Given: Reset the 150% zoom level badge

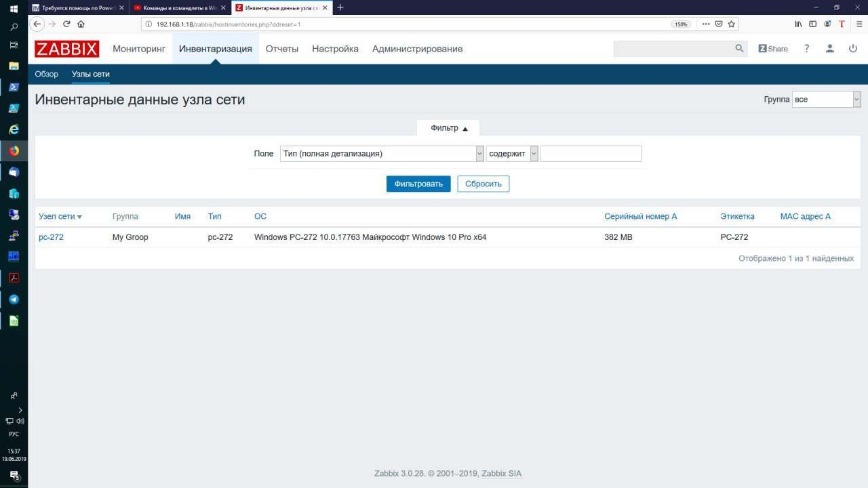Looking at the screenshot, I should [x=681, y=24].
